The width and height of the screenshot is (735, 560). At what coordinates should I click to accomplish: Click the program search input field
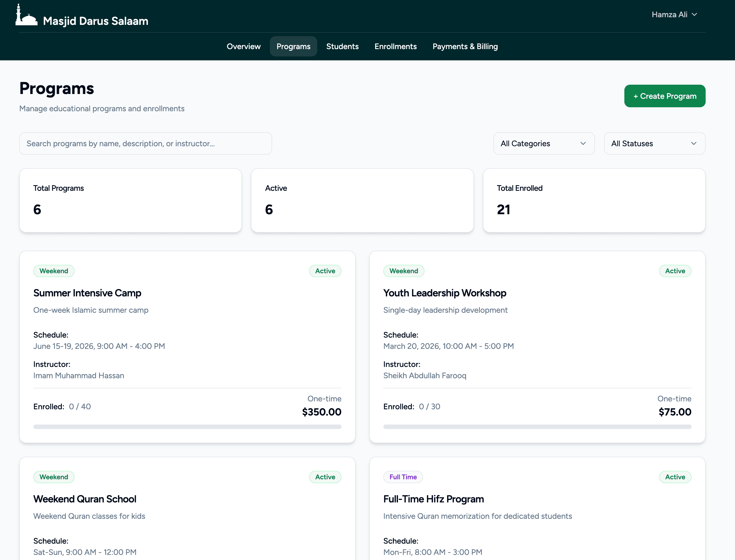click(x=146, y=143)
